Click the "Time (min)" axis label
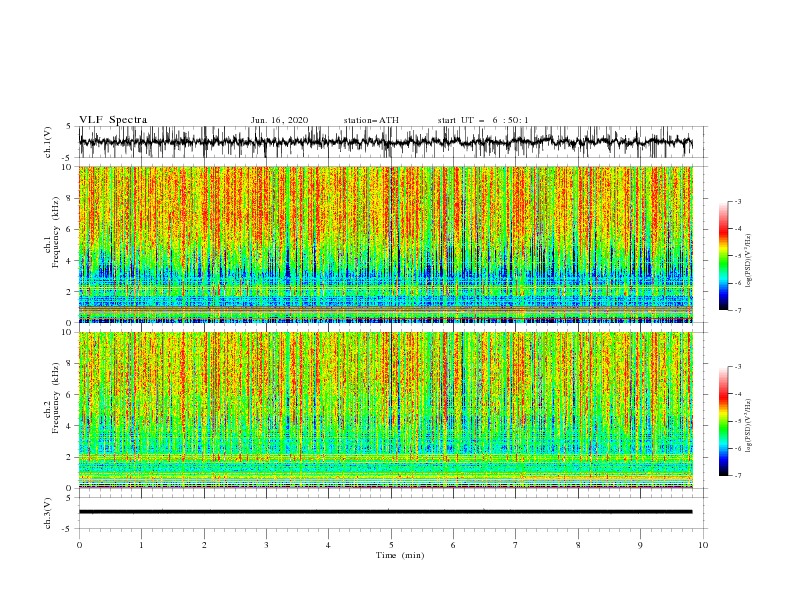The height and width of the screenshot is (612, 792). click(400, 555)
